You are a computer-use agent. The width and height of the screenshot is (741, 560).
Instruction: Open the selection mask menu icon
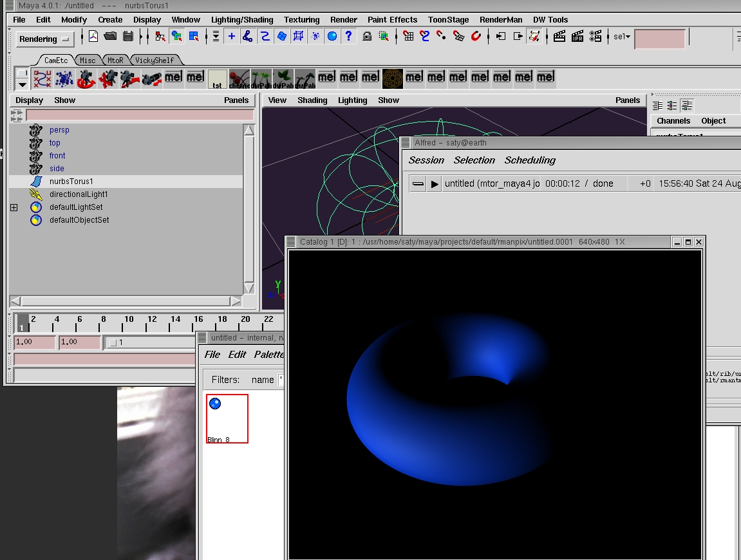(x=216, y=37)
